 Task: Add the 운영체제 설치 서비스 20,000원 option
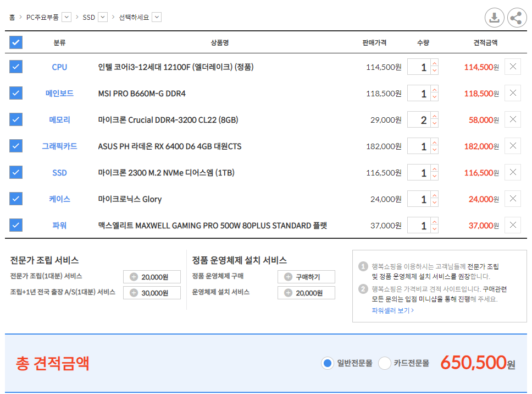pos(306,293)
